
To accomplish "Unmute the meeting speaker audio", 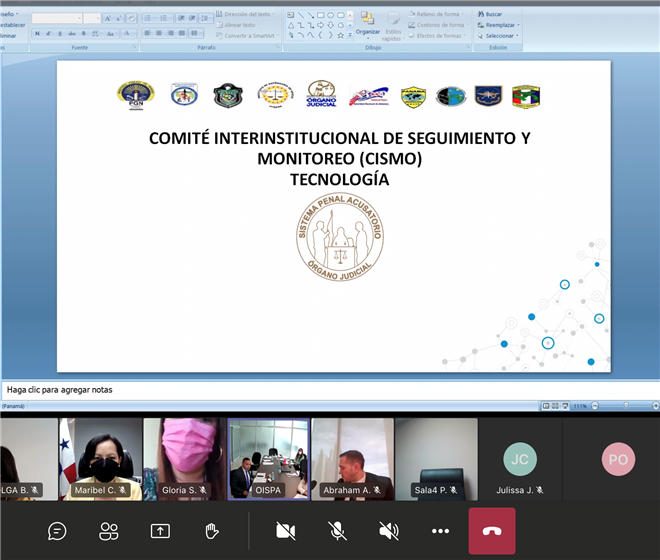I will point(389,531).
